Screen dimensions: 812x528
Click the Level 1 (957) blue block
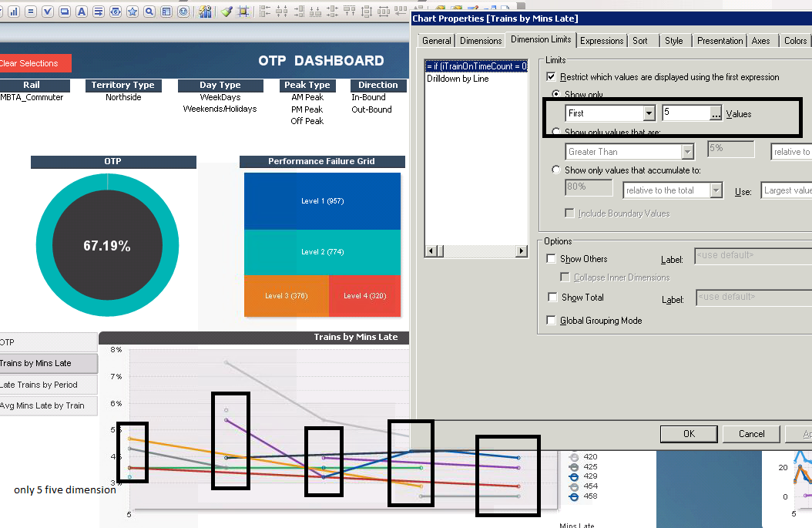(322, 201)
